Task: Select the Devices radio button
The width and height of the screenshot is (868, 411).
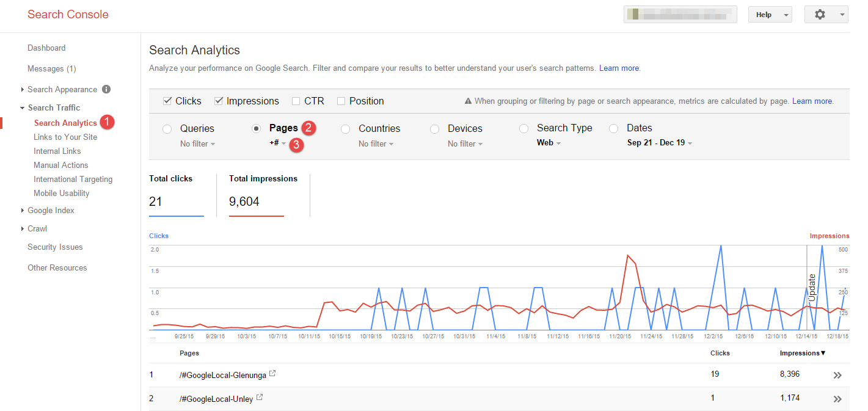Action: coord(434,129)
